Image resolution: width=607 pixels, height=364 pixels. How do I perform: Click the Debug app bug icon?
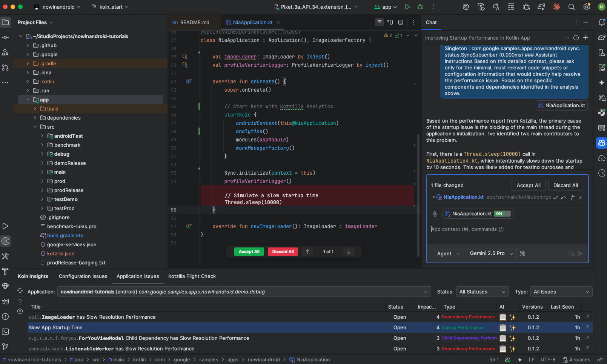coord(420,7)
